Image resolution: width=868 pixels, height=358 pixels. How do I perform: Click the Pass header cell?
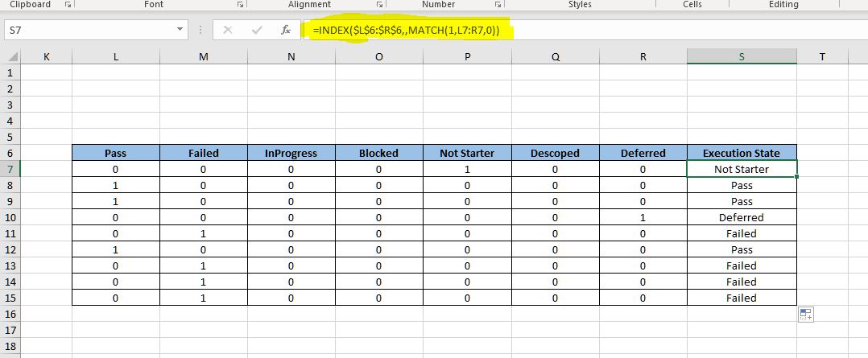[116, 153]
